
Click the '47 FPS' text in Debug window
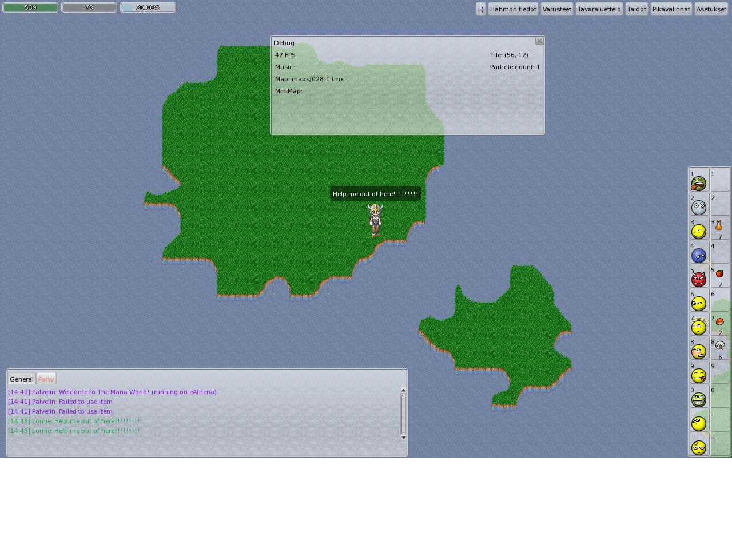point(285,55)
